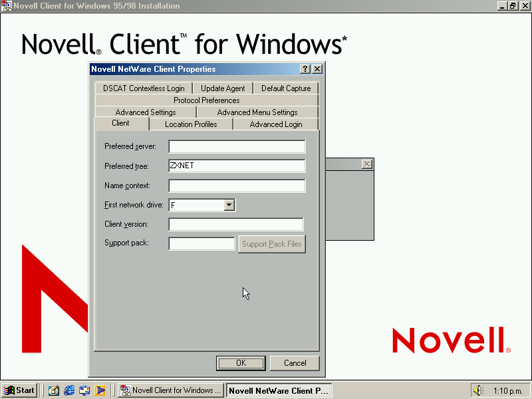Switch to Advanced Settings tab
Screen dimensions: 532x399
146,112
